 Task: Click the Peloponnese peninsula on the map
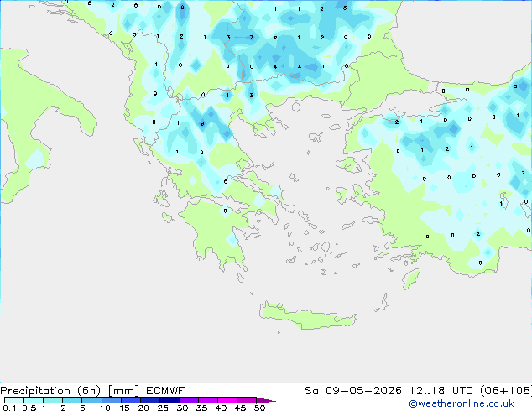tap(217, 234)
